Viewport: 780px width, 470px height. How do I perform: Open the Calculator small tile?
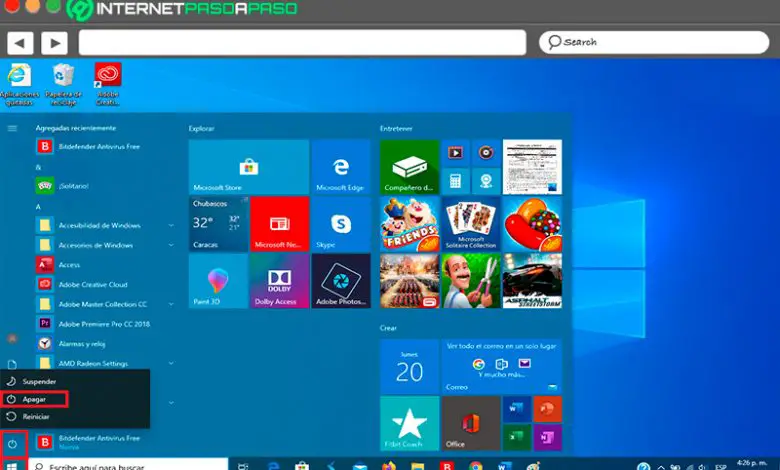[x=455, y=181]
